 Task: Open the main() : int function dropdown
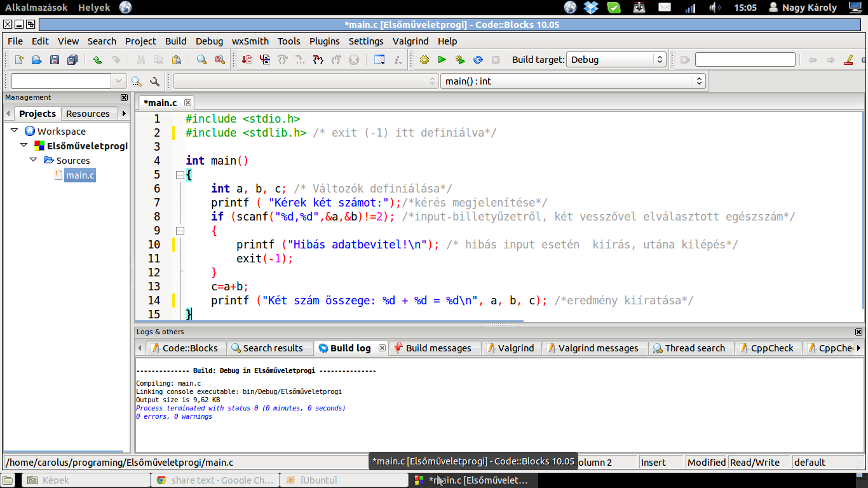tap(573, 81)
